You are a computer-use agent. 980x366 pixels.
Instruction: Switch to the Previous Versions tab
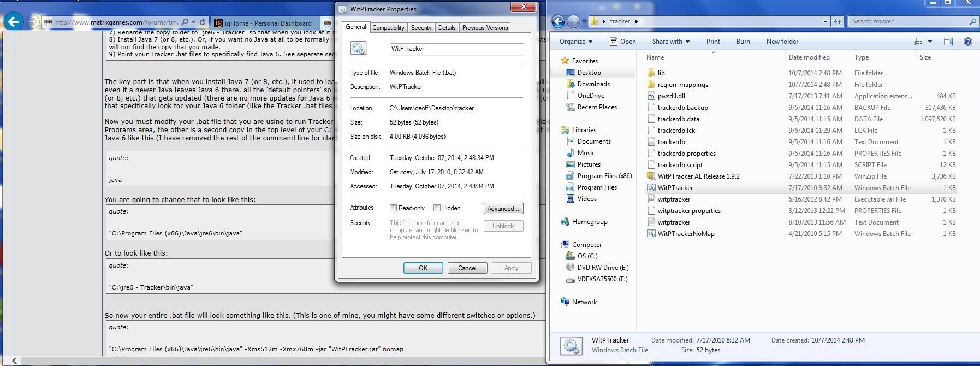coord(485,28)
